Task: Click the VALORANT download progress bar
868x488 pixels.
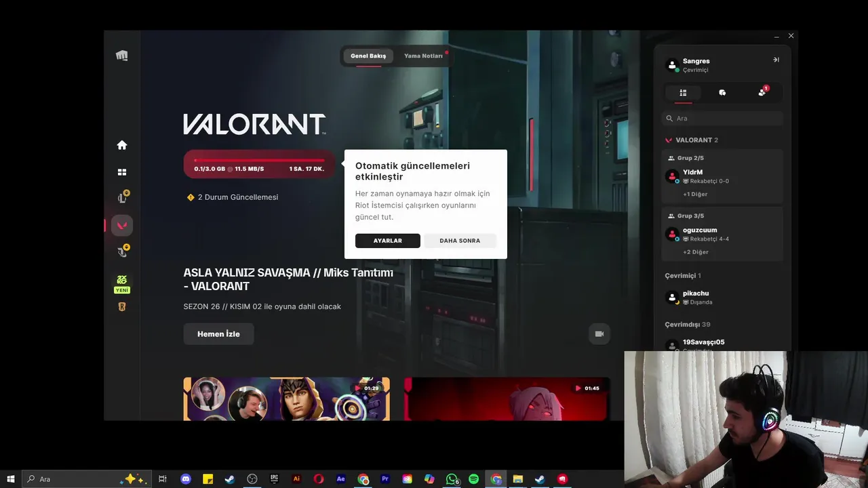Action: click(x=259, y=165)
